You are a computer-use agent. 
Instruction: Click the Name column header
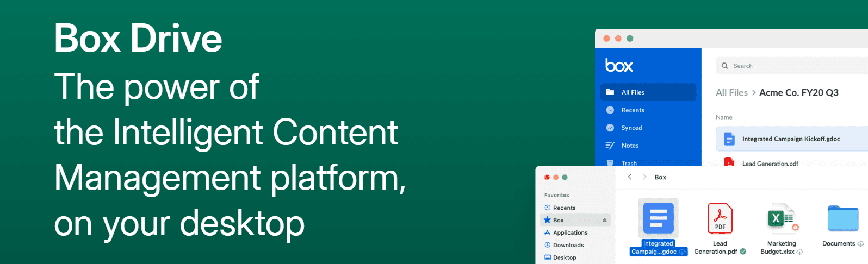(724, 117)
